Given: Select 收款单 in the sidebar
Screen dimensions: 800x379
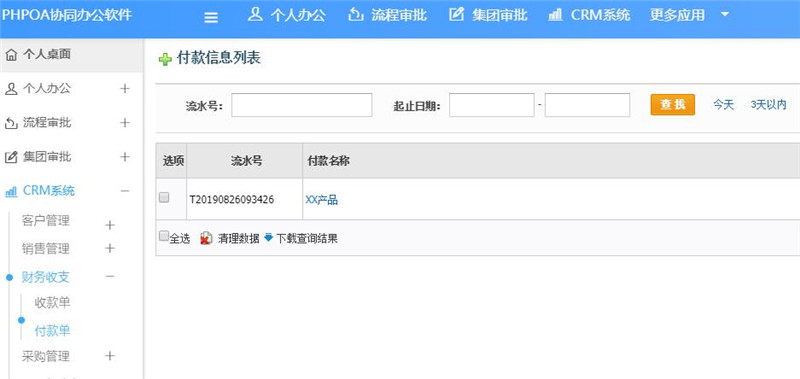Looking at the screenshot, I should 52,303.
